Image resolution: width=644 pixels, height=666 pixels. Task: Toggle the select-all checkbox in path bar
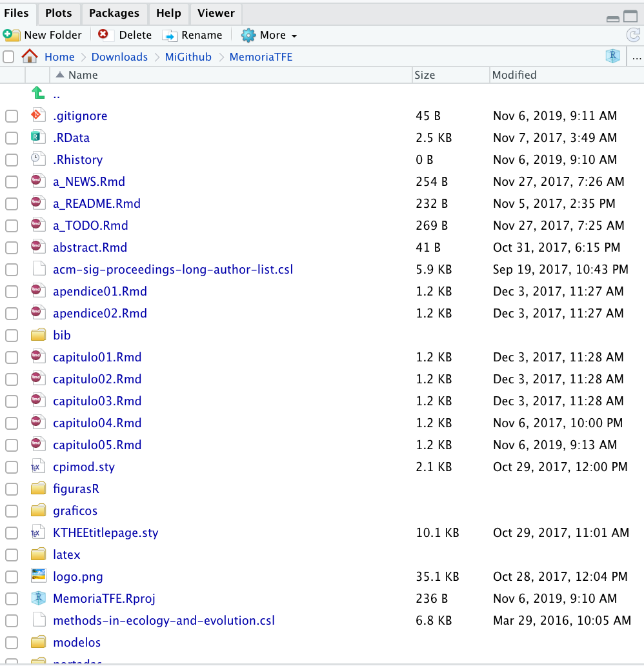pyautogui.click(x=8, y=57)
